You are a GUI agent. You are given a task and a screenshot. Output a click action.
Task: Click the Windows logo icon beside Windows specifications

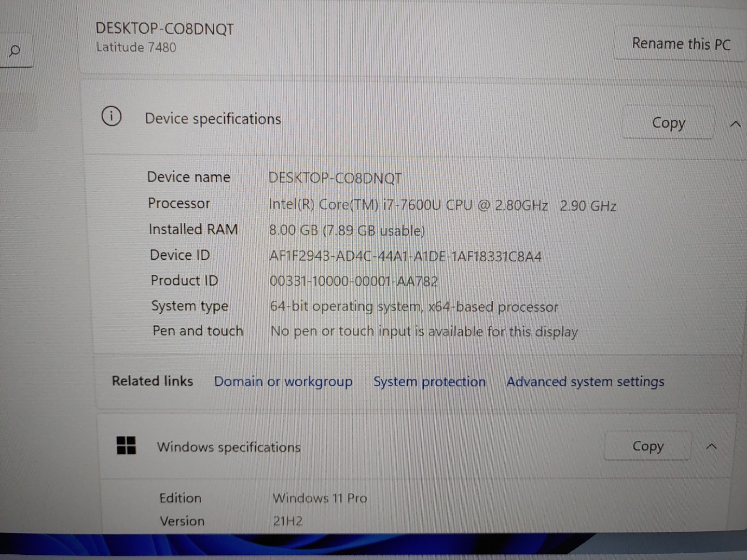point(126,445)
